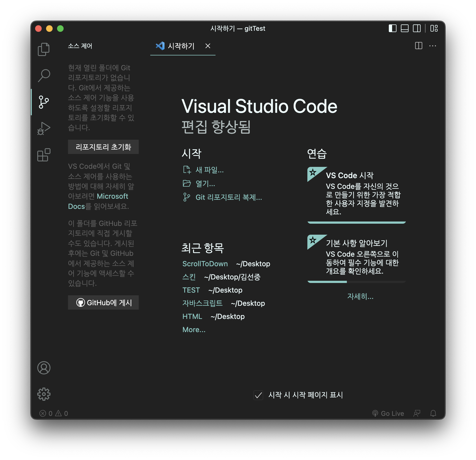Click the warnings count status item
Image resolution: width=476 pixels, height=460 pixels.
point(62,413)
